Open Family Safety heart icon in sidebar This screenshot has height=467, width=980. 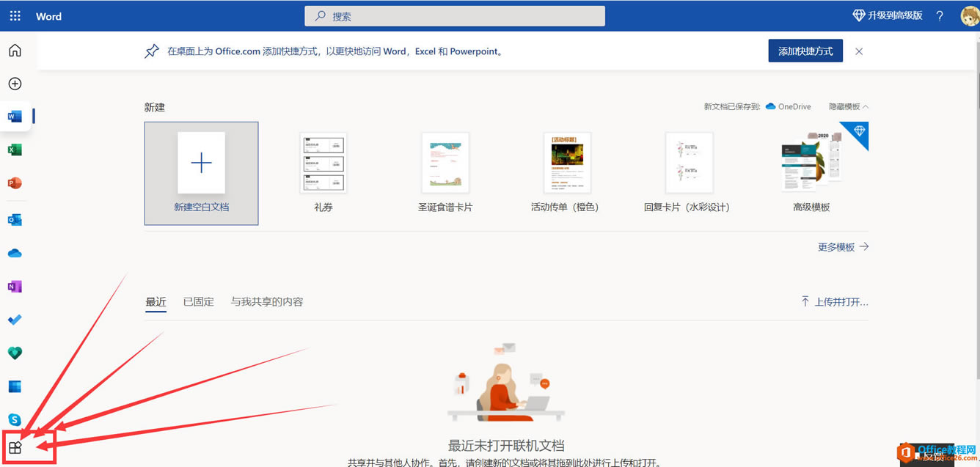click(15, 353)
